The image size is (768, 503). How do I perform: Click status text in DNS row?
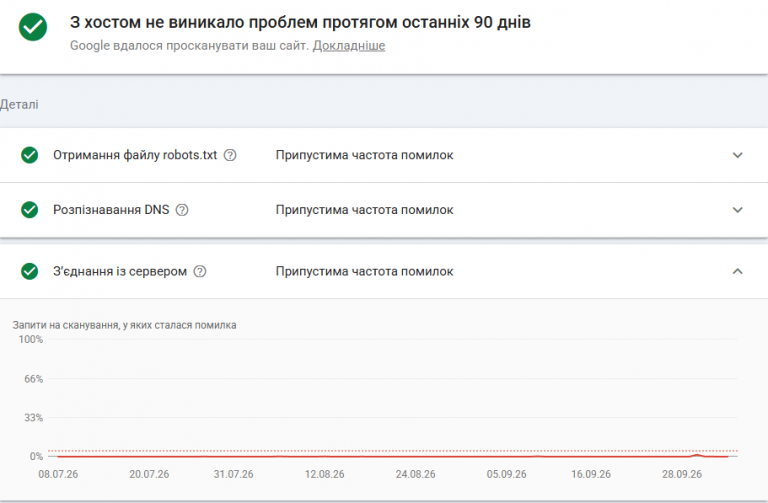[x=364, y=210]
